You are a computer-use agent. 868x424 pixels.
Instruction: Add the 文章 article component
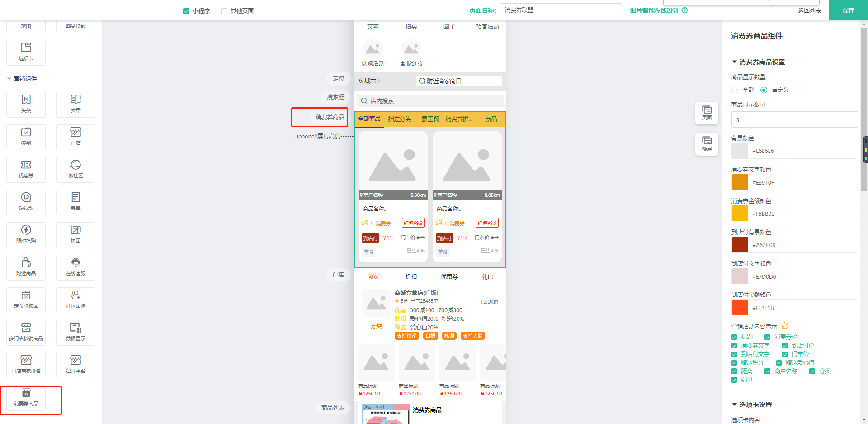(x=75, y=105)
